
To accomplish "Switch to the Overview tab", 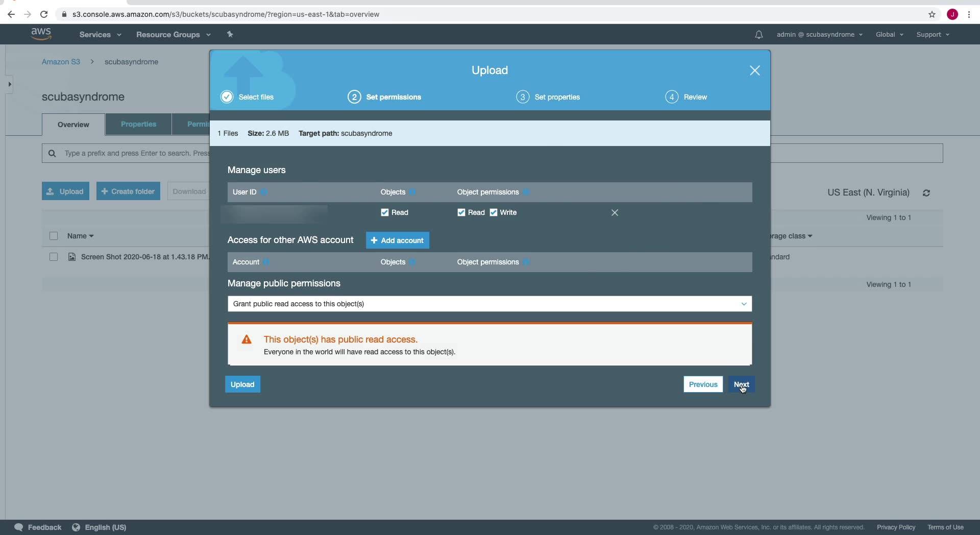I will point(73,125).
